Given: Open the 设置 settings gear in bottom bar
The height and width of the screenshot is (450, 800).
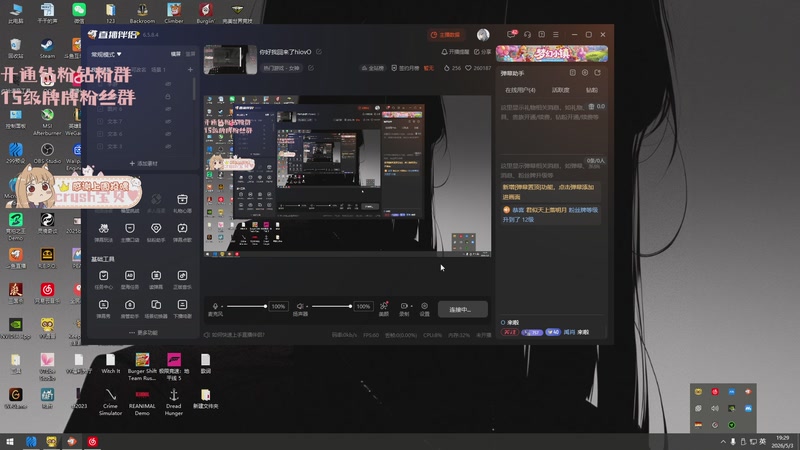Looking at the screenshot, I should [424, 308].
